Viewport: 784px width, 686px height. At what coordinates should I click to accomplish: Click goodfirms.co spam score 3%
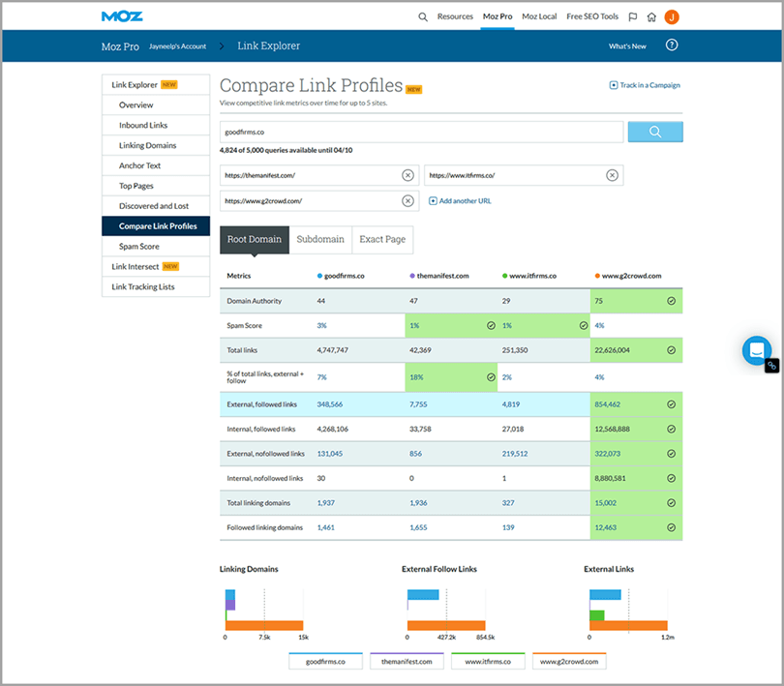point(321,325)
